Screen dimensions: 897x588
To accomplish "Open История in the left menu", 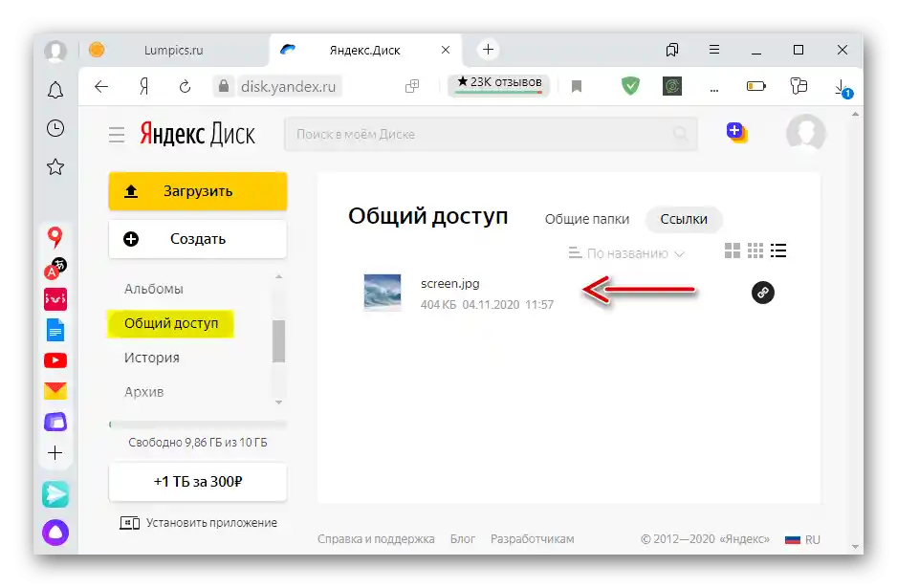I will [152, 359].
